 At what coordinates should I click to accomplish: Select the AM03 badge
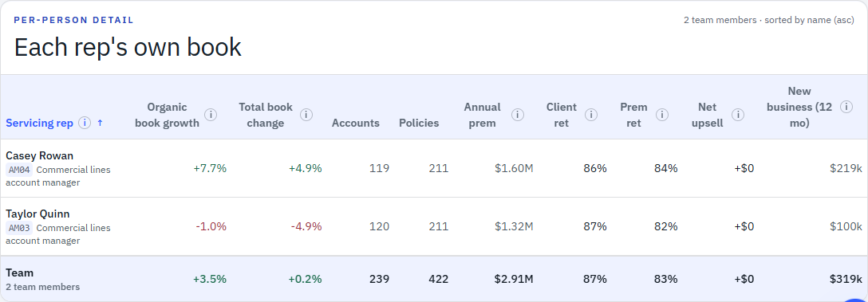(x=19, y=228)
